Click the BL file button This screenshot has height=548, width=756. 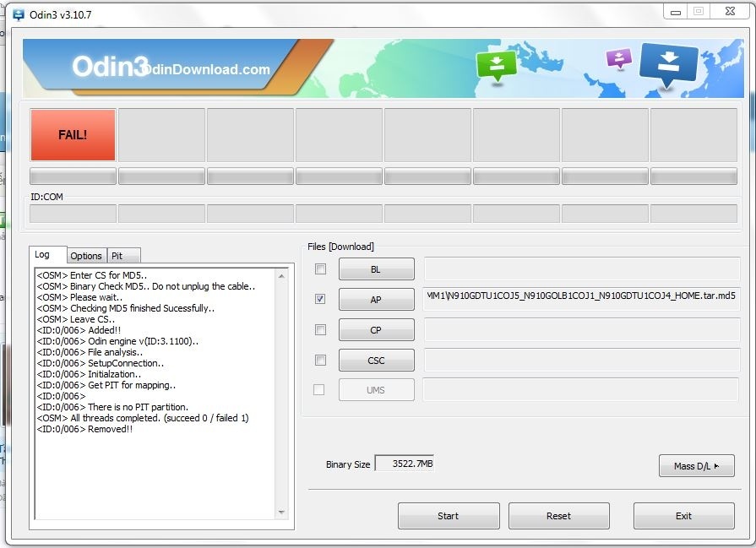point(377,269)
